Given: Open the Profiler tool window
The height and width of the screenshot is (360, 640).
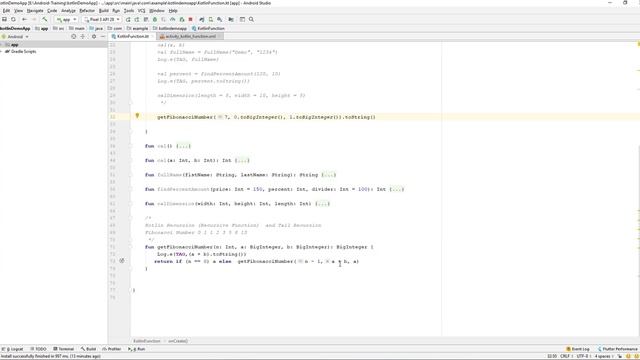Looking at the screenshot, I should pyautogui.click(x=112, y=349).
